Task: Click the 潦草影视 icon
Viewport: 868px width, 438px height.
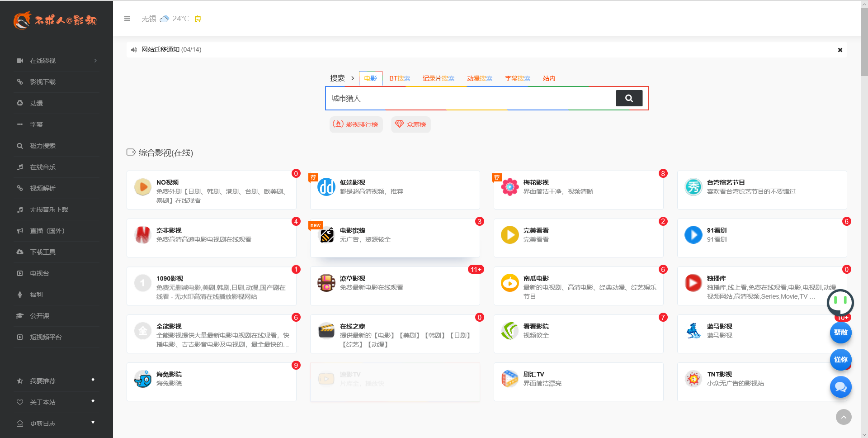Action: tap(326, 283)
